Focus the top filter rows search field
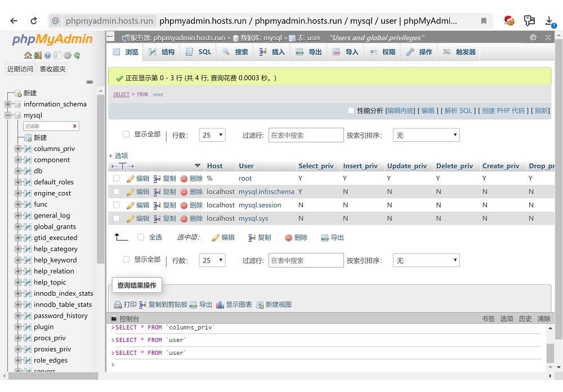563x392 pixels. pos(306,135)
